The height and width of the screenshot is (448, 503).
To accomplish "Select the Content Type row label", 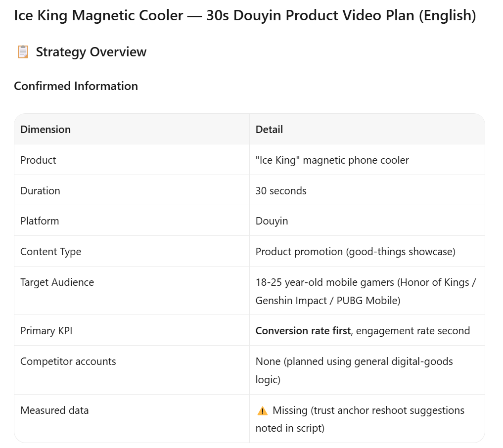I will tap(50, 252).
